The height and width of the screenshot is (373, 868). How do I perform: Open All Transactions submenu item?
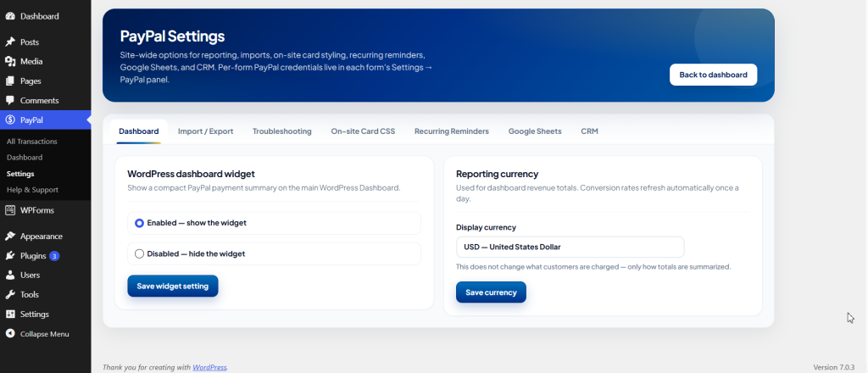pyautogui.click(x=32, y=141)
